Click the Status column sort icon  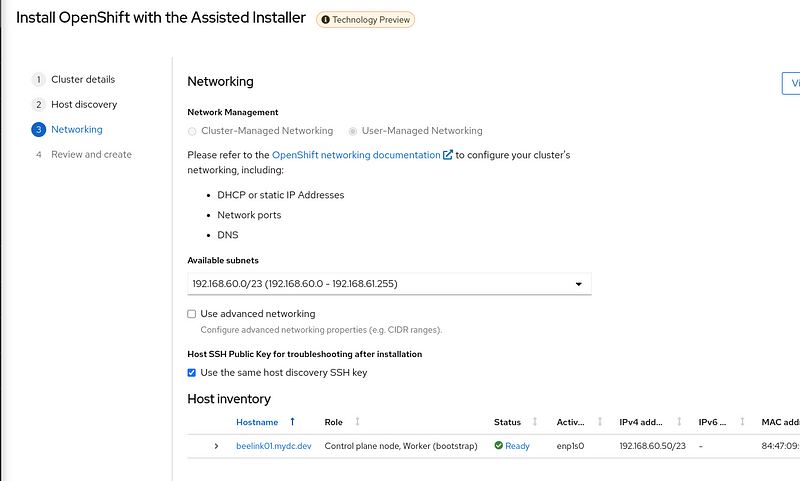[x=535, y=421]
